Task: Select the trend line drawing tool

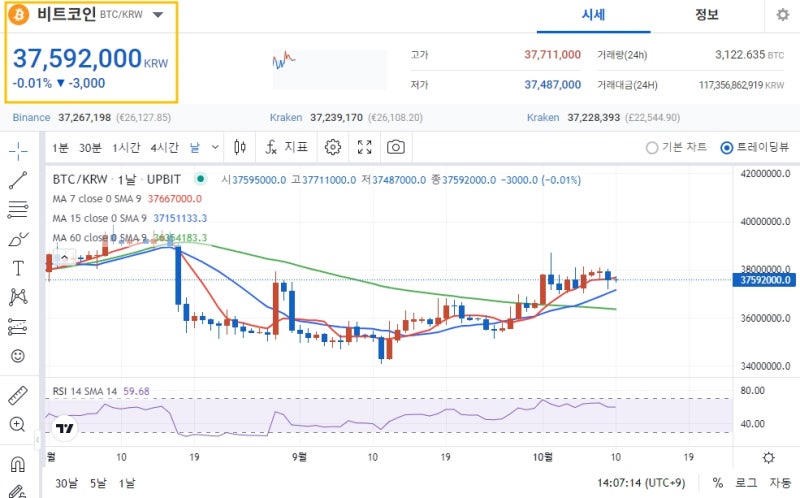Action: tap(18, 180)
